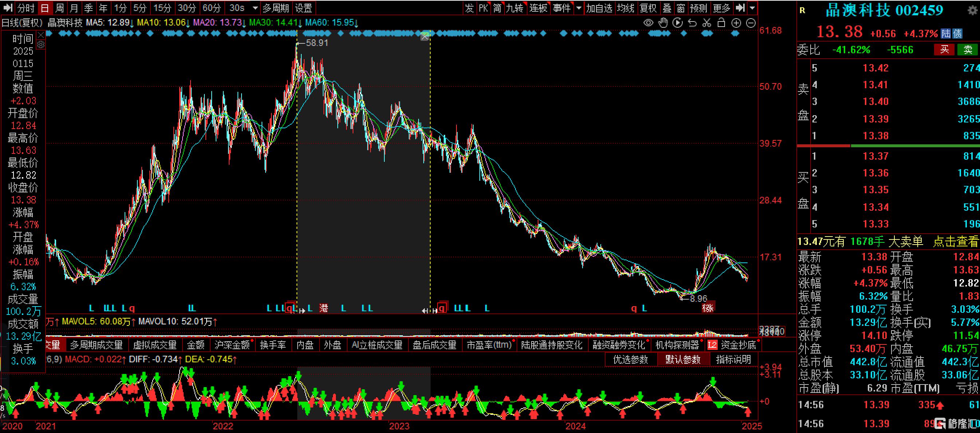Click the 陆 tag next to the price change
Viewport: 980px width, 433px height.
coord(946,34)
